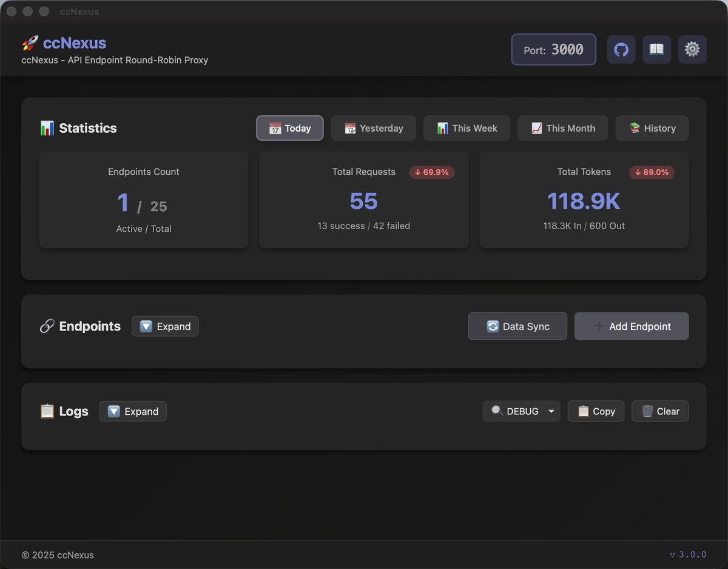
Task: Click the Add Endpoint button
Action: 632,326
